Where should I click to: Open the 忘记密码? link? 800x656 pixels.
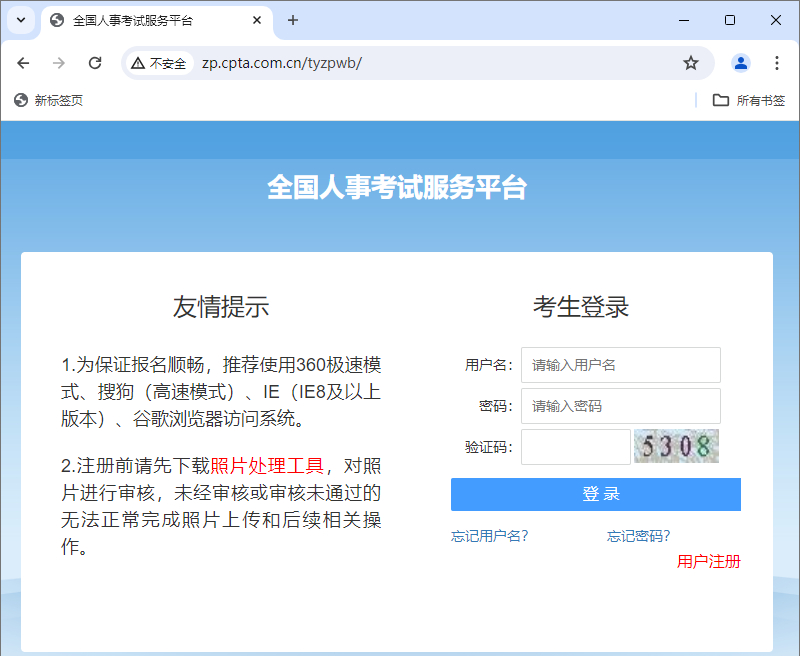point(638,536)
